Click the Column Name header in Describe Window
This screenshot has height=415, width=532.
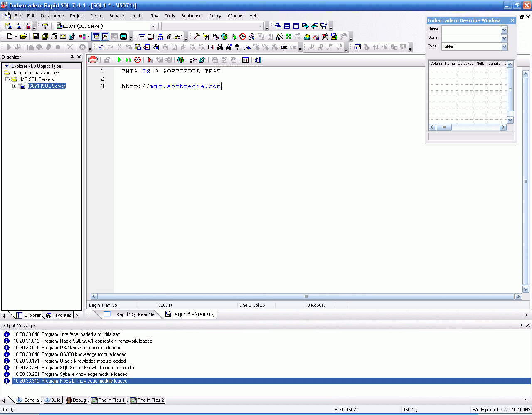point(442,64)
